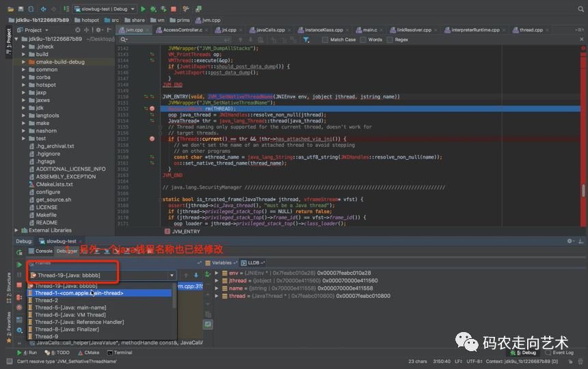Expand the thread variable node
This screenshot has width=588, height=369.
pyautogui.click(x=216, y=296)
